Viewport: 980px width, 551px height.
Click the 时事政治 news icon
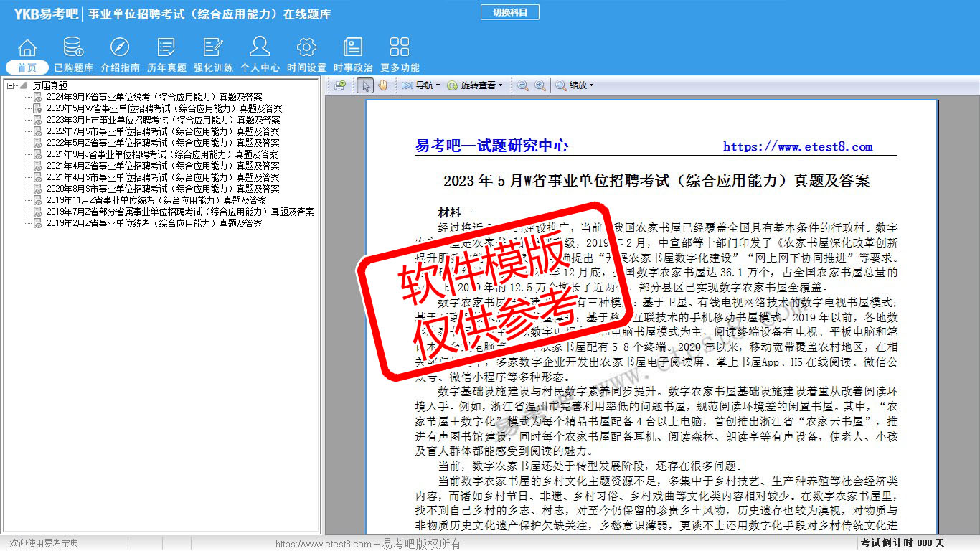[353, 48]
